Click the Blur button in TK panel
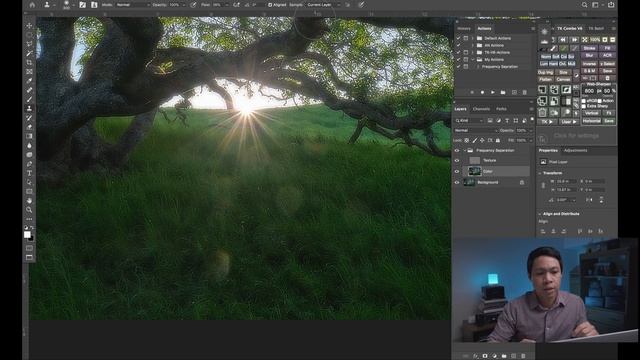This screenshot has height=360, width=640. click(x=589, y=56)
